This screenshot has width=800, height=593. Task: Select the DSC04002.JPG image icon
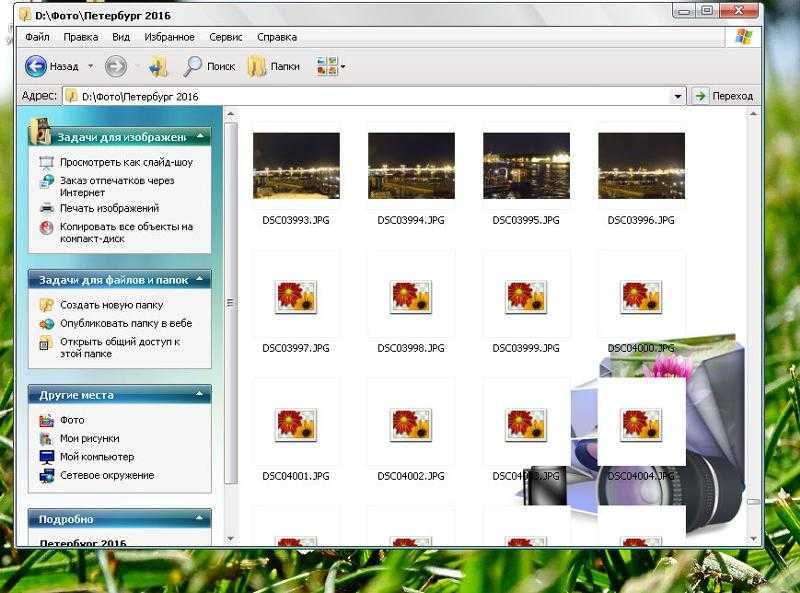coord(411,424)
